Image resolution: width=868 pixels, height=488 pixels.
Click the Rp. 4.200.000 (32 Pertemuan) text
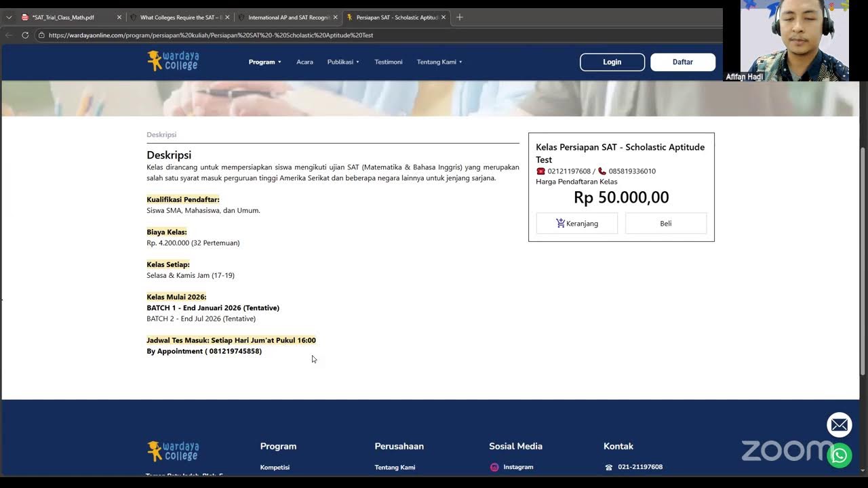point(193,243)
